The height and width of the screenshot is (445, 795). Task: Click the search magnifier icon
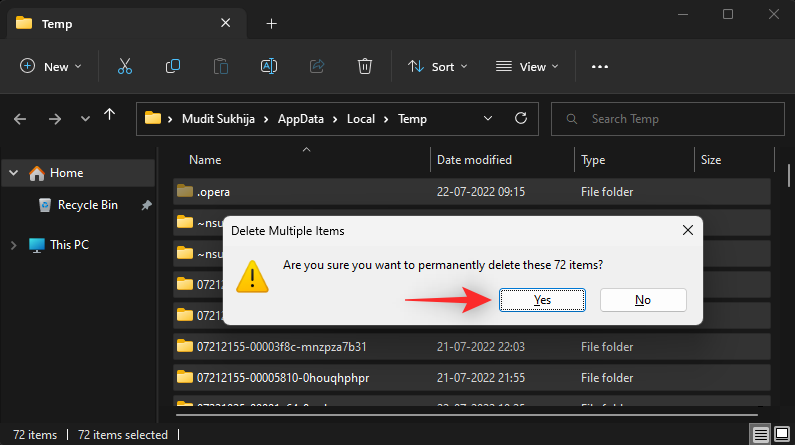(x=571, y=119)
